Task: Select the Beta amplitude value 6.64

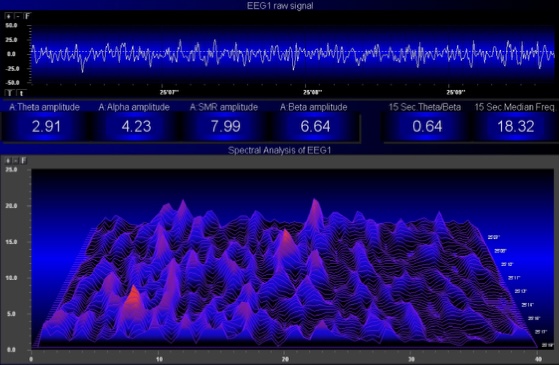Action: point(316,127)
